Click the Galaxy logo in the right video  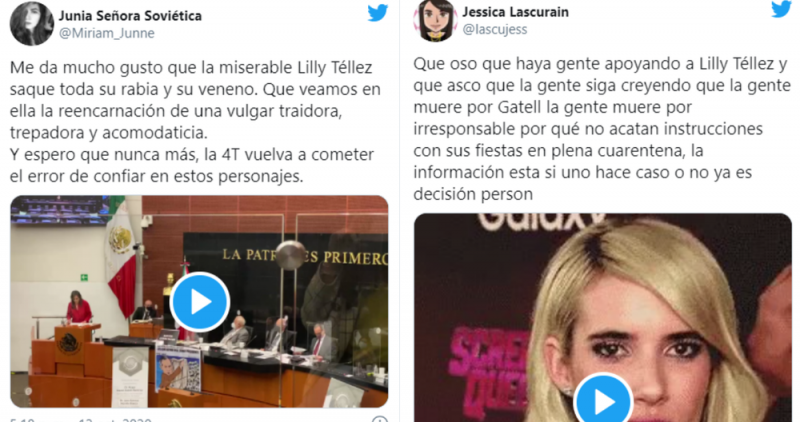[x=541, y=220]
